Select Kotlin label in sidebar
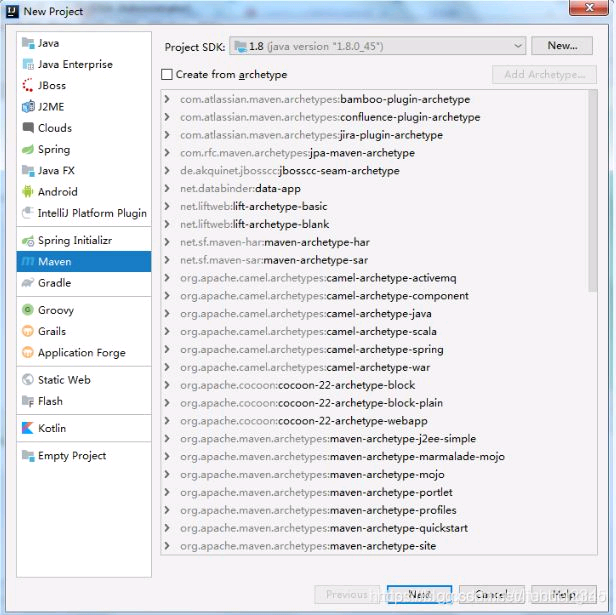The height and width of the screenshot is (615, 616). 52,428
